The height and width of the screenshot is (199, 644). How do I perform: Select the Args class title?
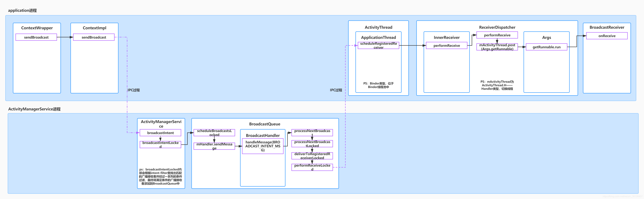(546, 37)
